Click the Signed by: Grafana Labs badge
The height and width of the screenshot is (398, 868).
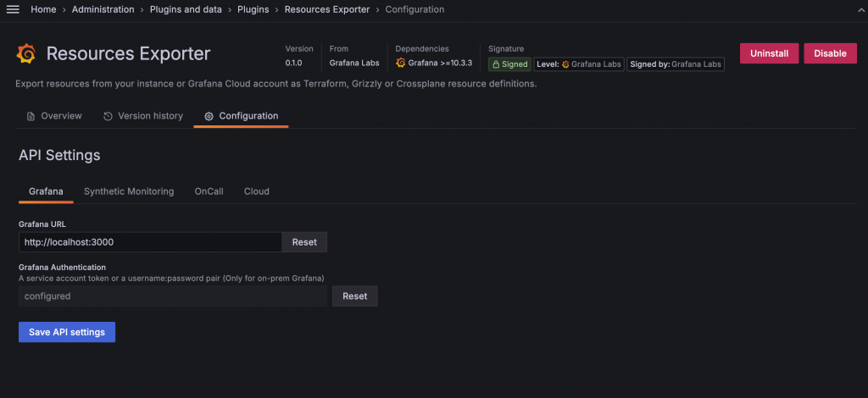[x=676, y=64]
